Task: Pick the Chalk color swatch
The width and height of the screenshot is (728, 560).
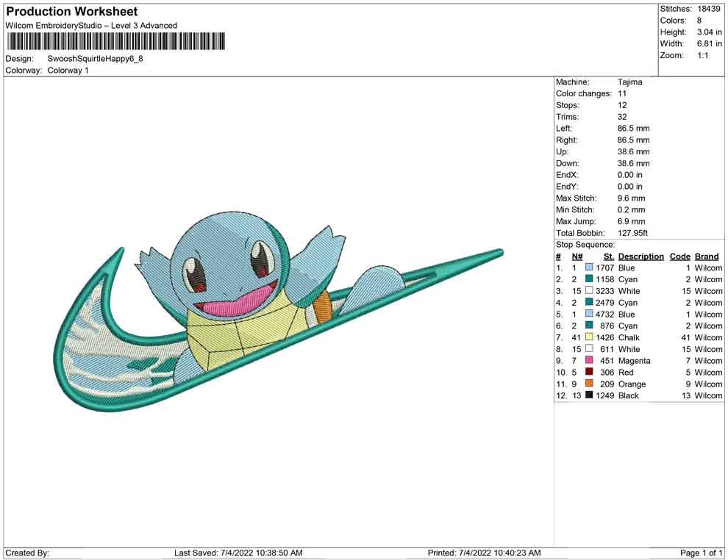Action: 589,337
